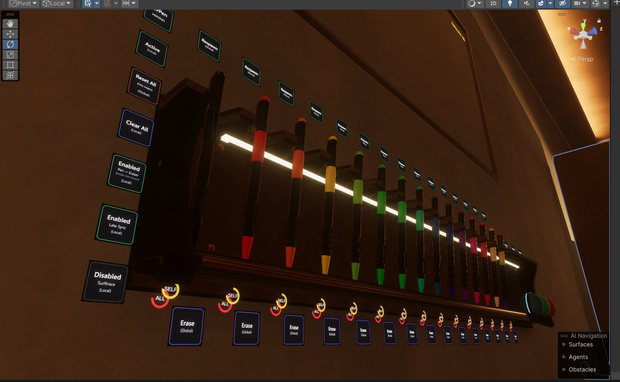Select the Rotate tool

point(10,44)
